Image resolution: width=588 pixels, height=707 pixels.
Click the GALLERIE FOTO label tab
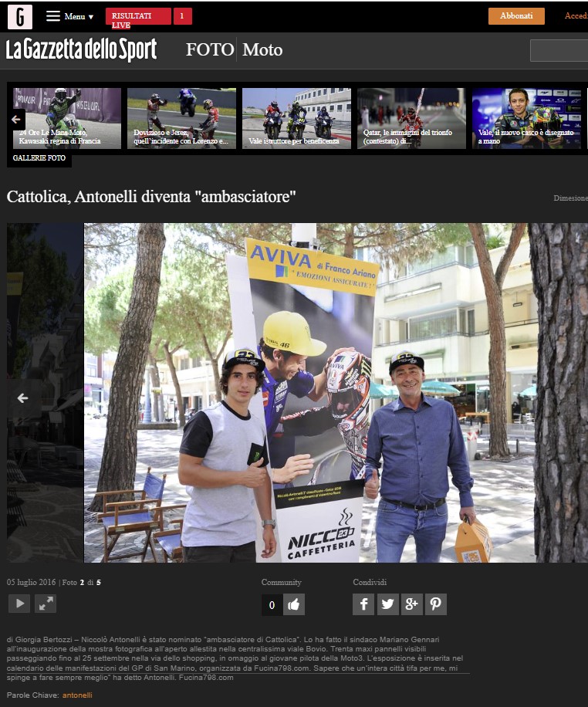(39, 157)
